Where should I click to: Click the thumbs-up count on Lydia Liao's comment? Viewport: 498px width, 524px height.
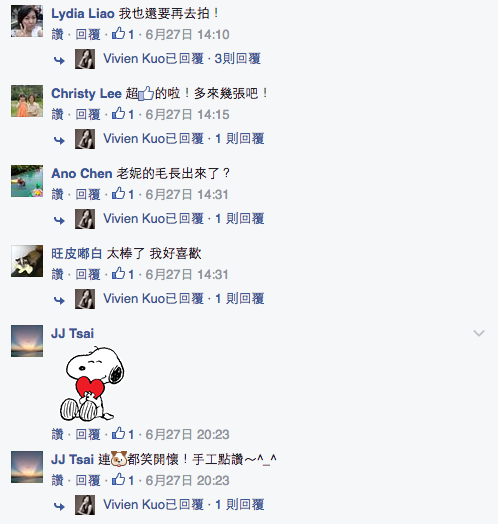coord(123,34)
